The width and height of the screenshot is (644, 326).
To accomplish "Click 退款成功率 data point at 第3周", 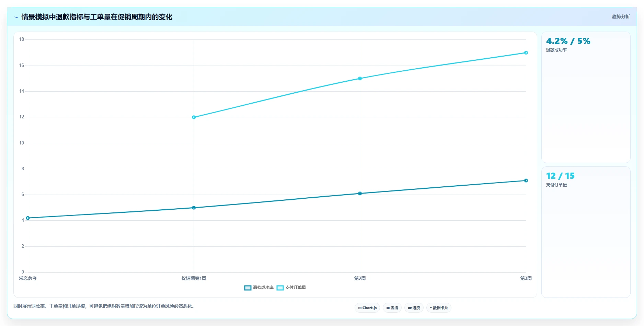I will [526, 181].
